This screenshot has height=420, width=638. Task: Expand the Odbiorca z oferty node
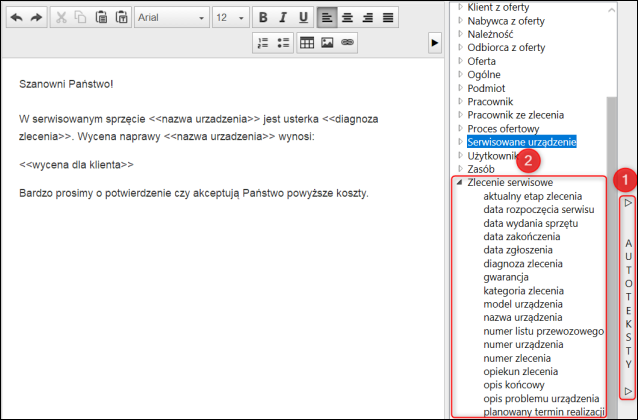coord(461,47)
